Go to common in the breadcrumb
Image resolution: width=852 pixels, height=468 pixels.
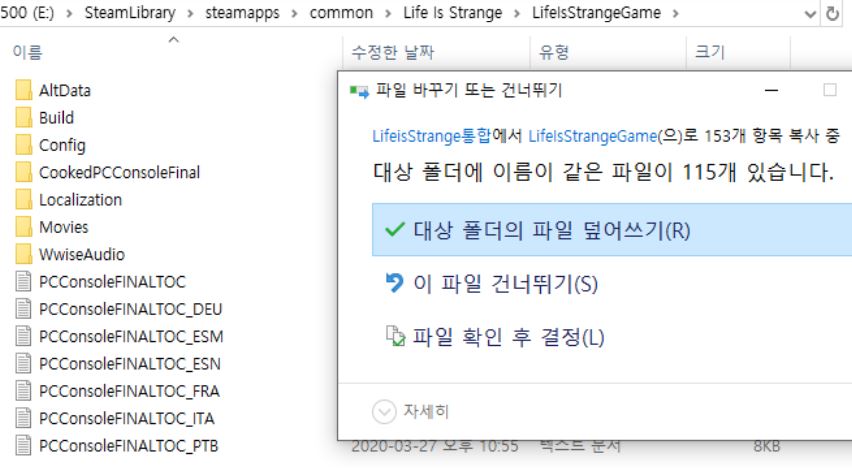point(341,13)
